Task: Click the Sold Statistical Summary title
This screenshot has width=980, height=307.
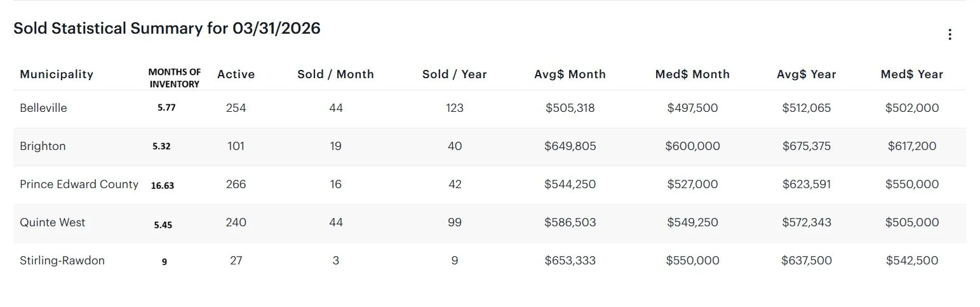Action: coord(167,29)
